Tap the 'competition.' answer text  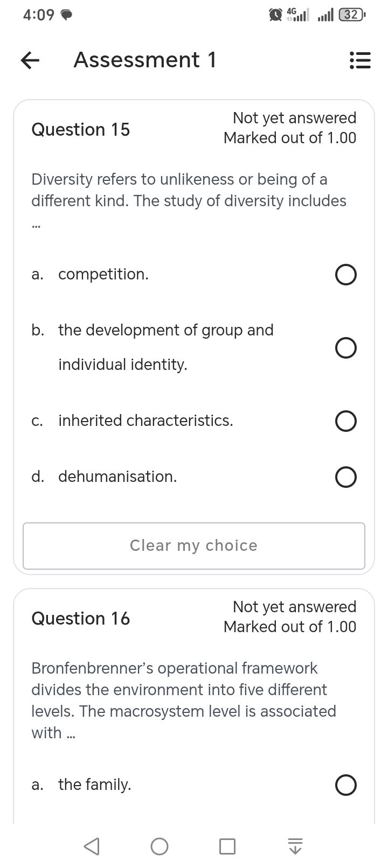pos(103,275)
